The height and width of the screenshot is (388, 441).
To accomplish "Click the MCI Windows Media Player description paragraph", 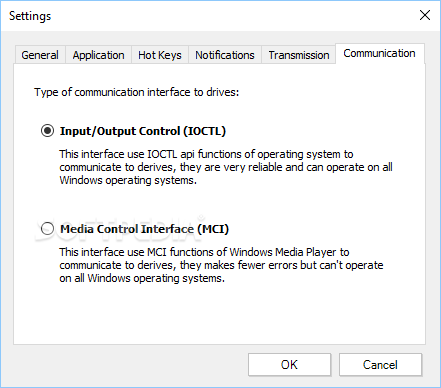I will click(221, 265).
